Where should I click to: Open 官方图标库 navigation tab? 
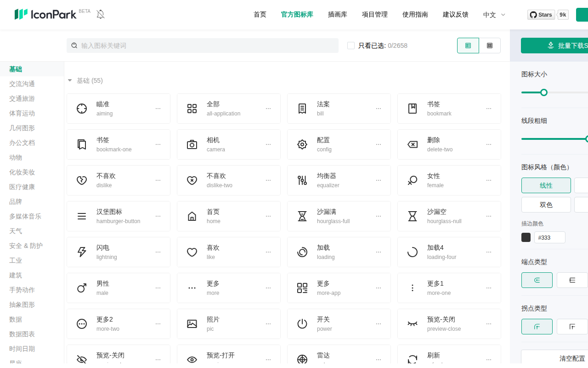point(297,15)
